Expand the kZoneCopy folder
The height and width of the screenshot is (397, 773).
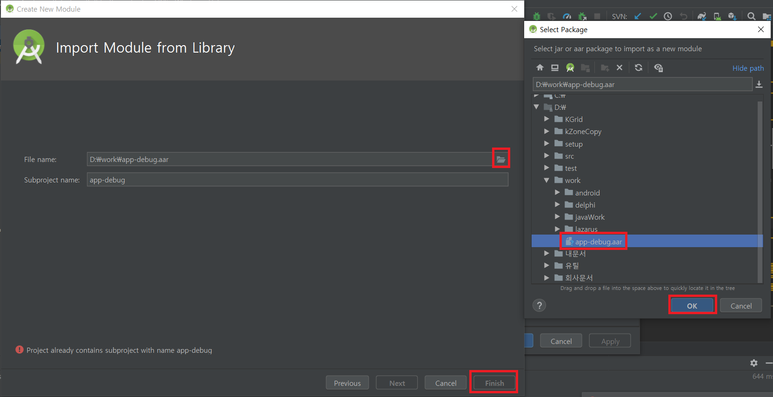[547, 132]
